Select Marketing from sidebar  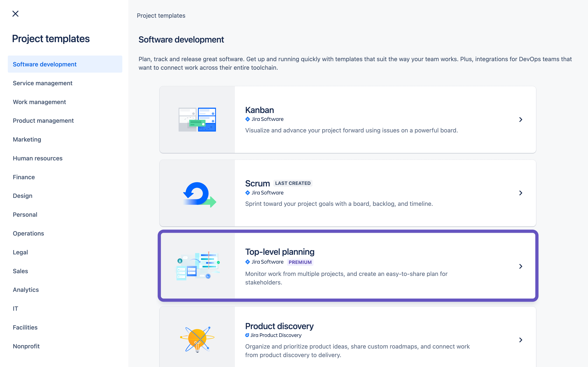tap(27, 139)
